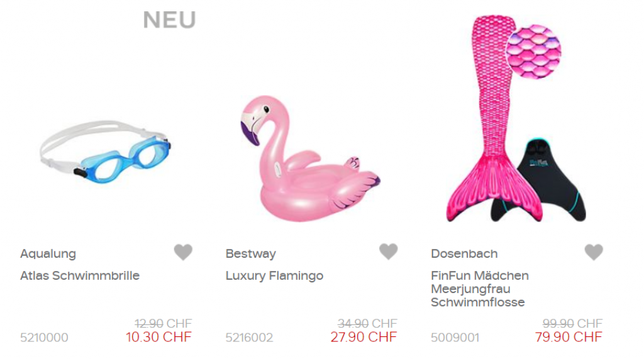
Task: Click the sale price 79.90 CHF
Action: click(569, 337)
